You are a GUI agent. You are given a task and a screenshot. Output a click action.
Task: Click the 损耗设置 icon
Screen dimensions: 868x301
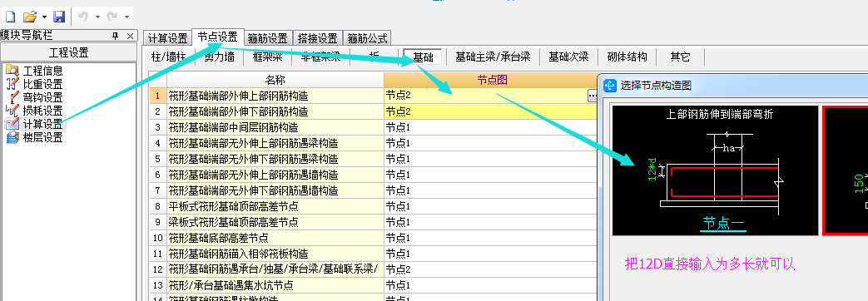12,110
